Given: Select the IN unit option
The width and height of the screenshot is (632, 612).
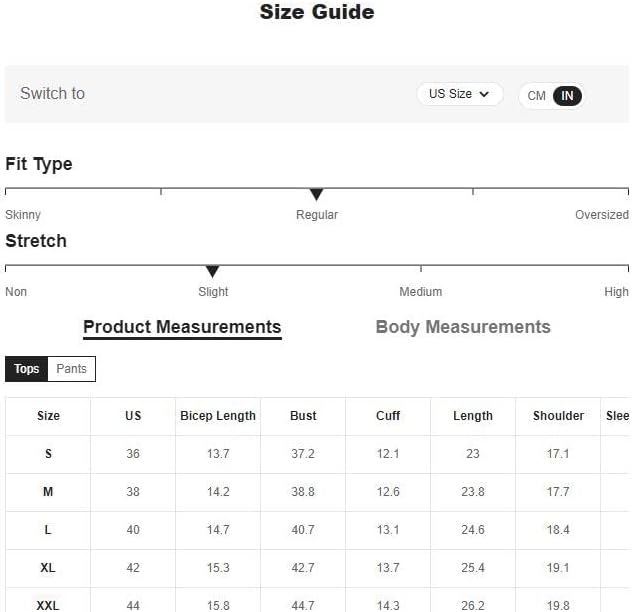Looking at the screenshot, I should [567, 96].
